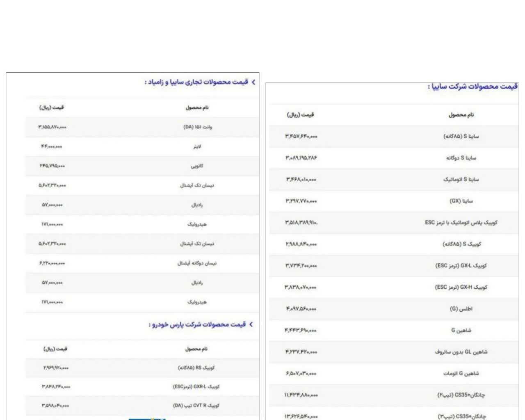Click the کوییک RS (85گانه) product
The height and width of the screenshot is (420, 525).
pyautogui.click(x=196, y=368)
